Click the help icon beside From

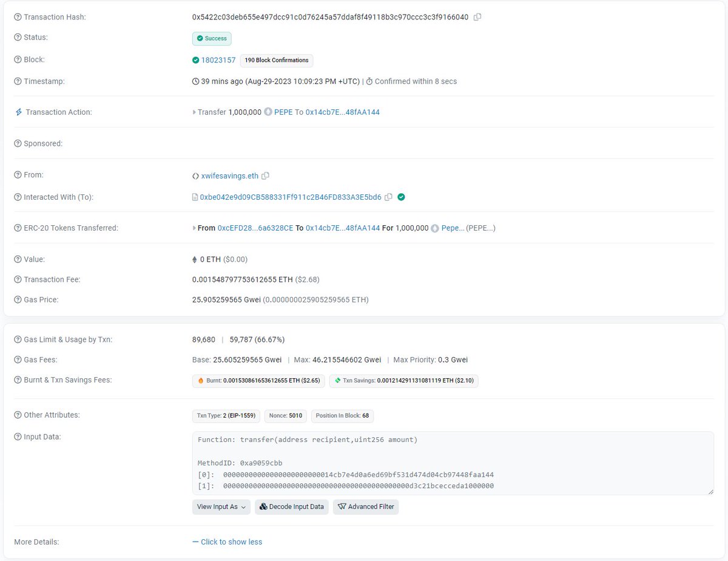tap(18, 175)
